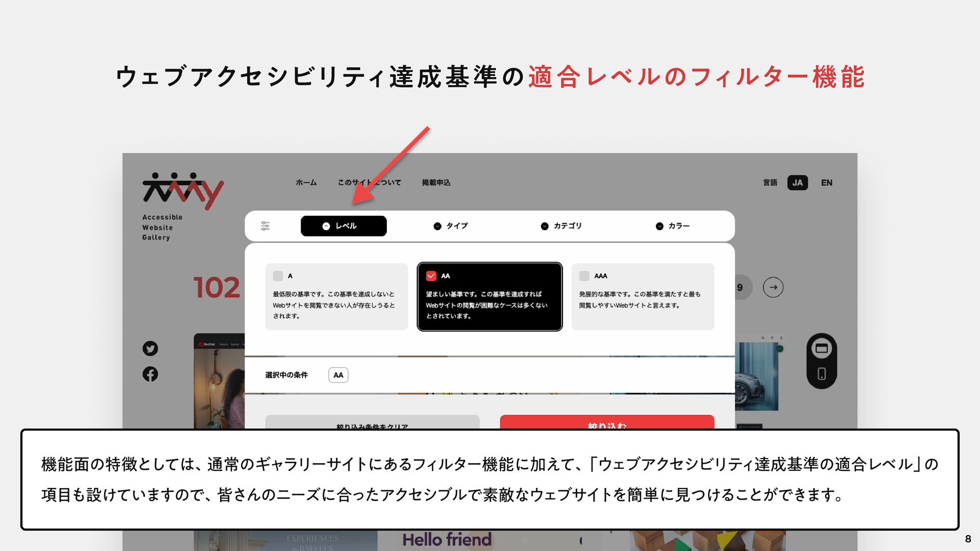This screenshot has width=980, height=551.
Task: Go to page 9 in pagination
Action: (741, 287)
